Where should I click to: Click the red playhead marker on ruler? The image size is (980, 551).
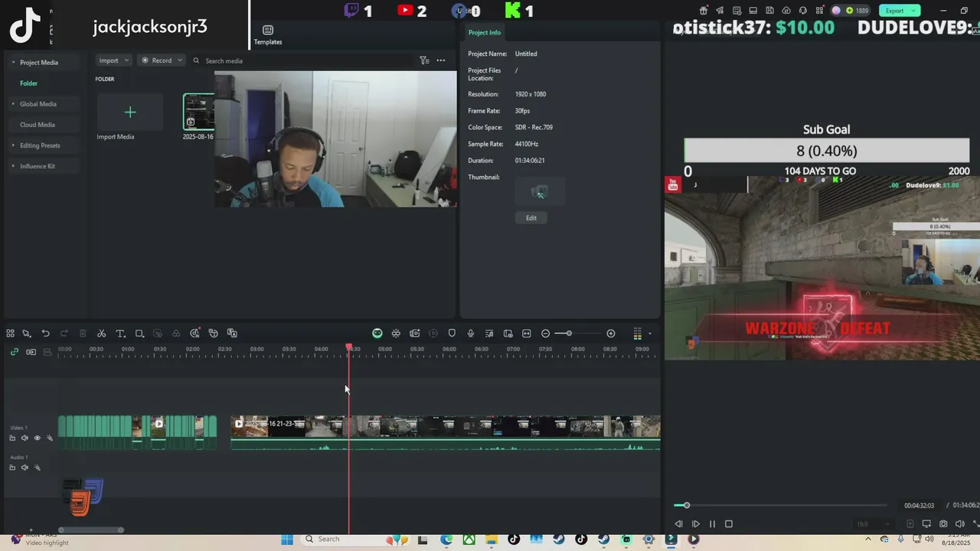tap(349, 347)
